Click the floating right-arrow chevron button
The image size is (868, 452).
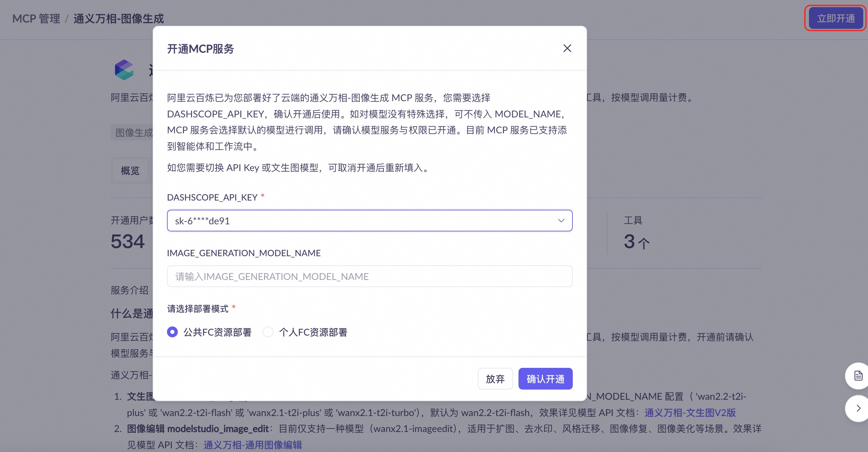pyautogui.click(x=858, y=408)
